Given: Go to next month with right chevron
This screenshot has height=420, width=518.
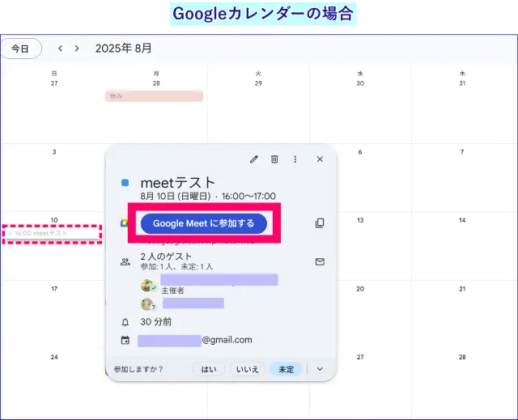Looking at the screenshot, I should [x=77, y=49].
